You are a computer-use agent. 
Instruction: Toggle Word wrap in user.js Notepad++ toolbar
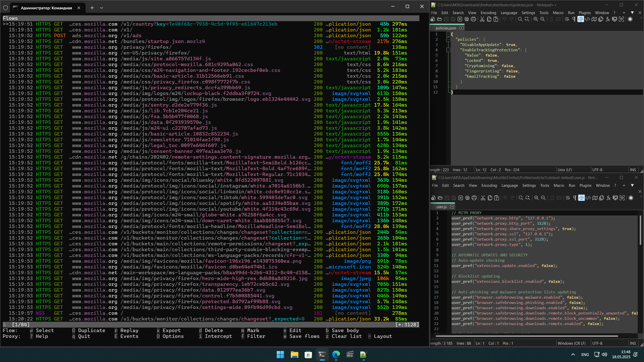568,198
